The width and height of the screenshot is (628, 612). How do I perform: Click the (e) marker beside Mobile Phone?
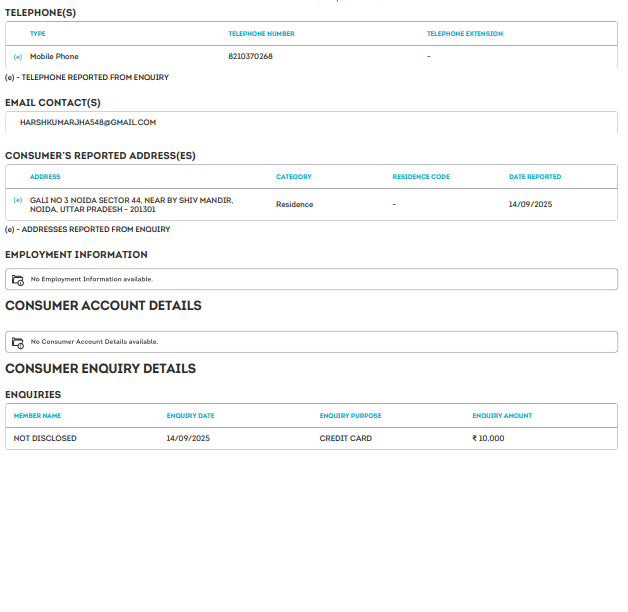(18, 57)
